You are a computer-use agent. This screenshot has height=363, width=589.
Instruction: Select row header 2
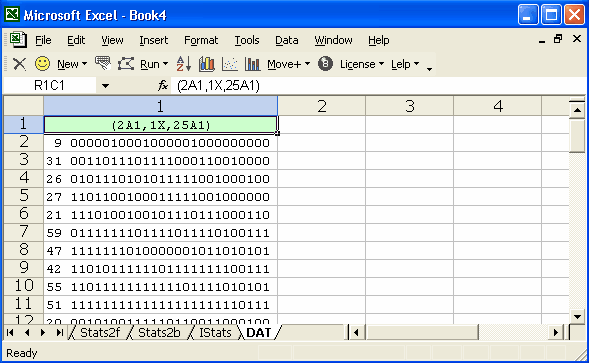[24, 142]
